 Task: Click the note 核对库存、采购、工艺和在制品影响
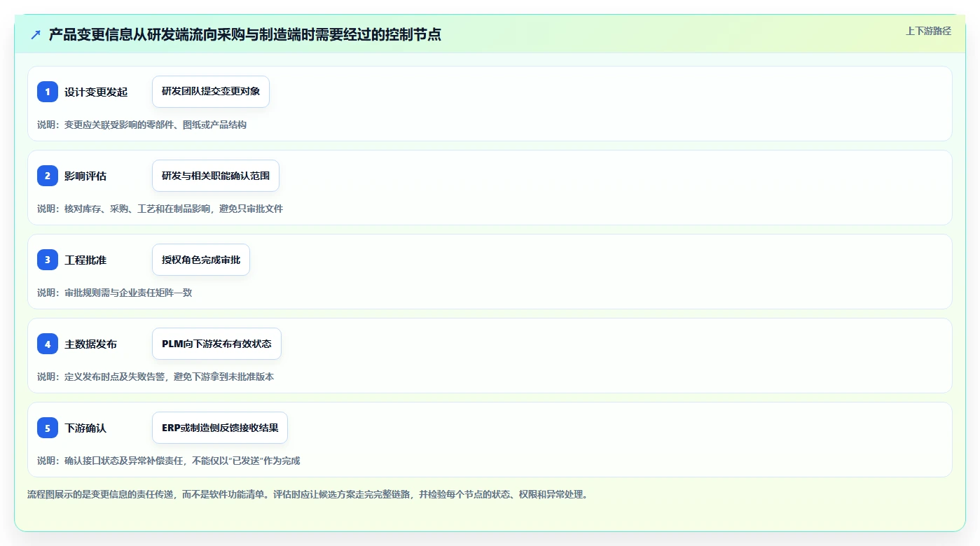coord(160,209)
